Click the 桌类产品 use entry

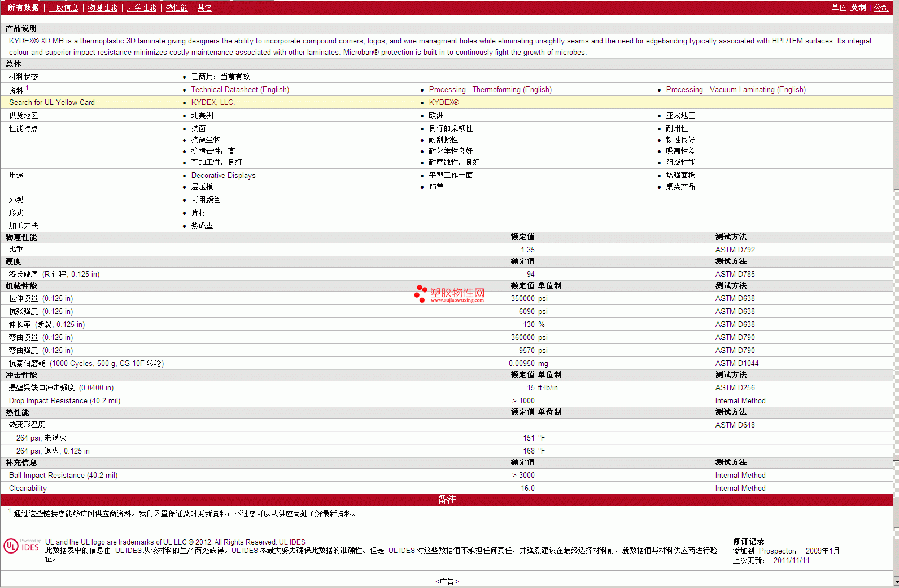tap(680, 187)
